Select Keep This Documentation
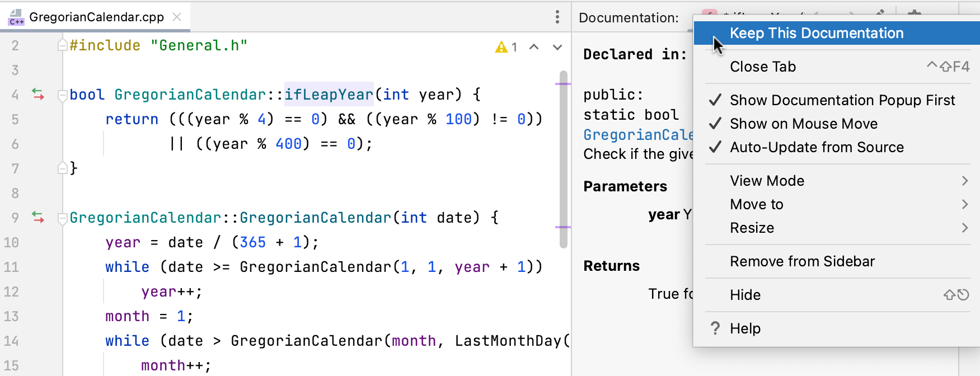 (x=816, y=33)
